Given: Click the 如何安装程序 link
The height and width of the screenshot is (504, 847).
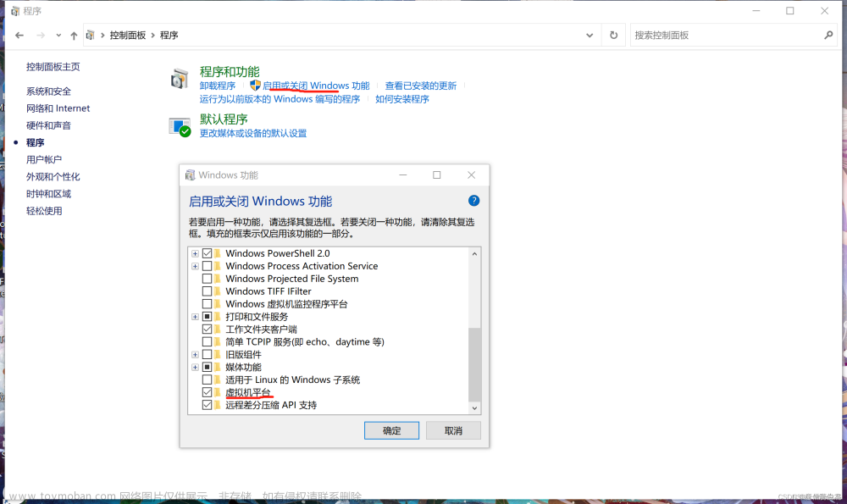Looking at the screenshot, I should [x=401, y=99].
